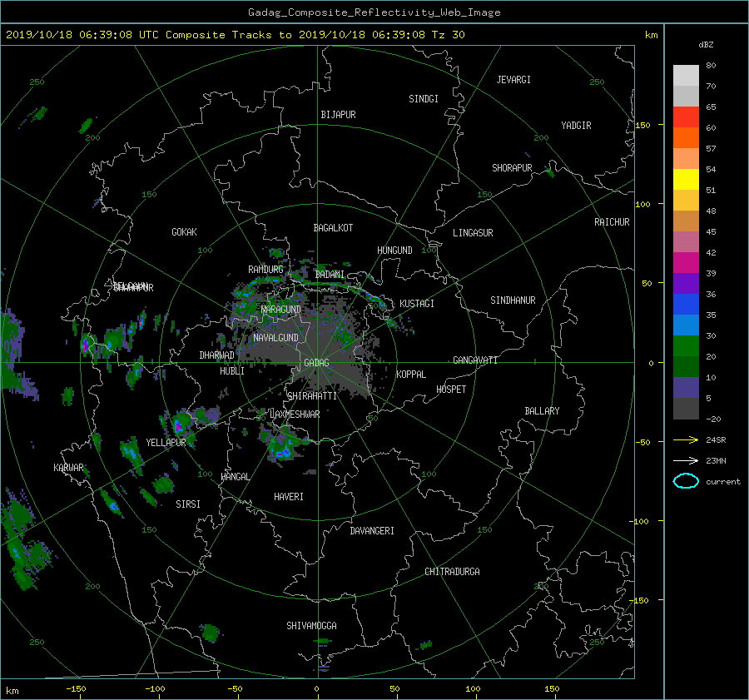Click the GOKAK city label
749x700 pixels.
184,232
